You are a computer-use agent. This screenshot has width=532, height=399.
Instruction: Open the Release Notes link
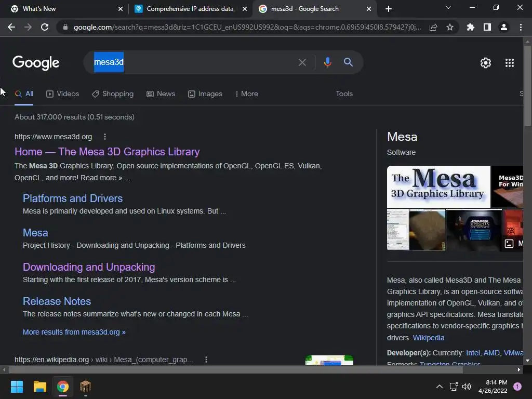57,301
